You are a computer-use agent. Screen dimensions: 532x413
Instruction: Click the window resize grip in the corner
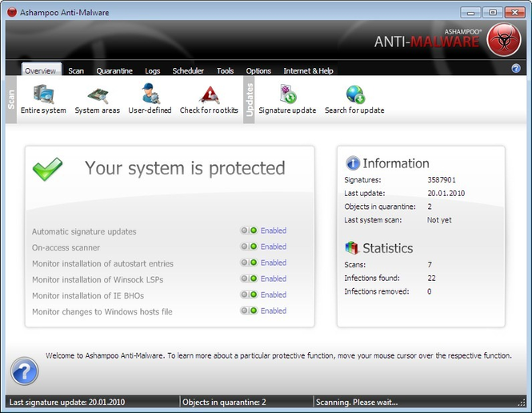point(522,403)
